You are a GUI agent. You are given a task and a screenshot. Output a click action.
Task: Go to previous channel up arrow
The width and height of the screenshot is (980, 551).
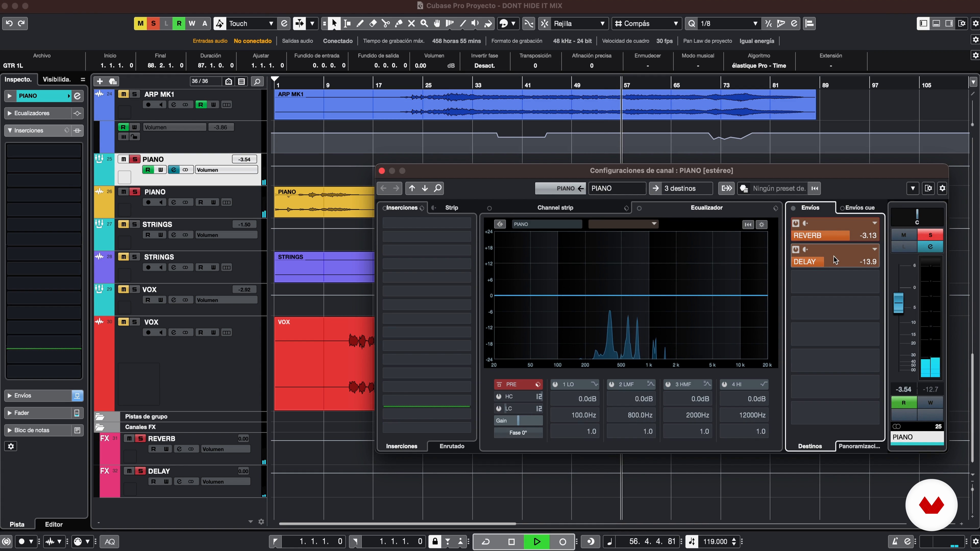pos(412,188)
